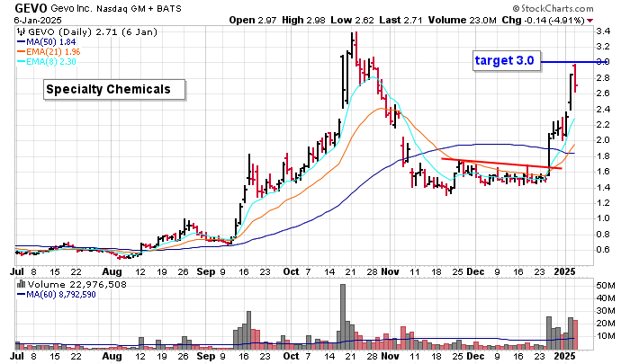Click the red descending trendline in December
This screenshot has height=364, width=630.
[501, 164]
